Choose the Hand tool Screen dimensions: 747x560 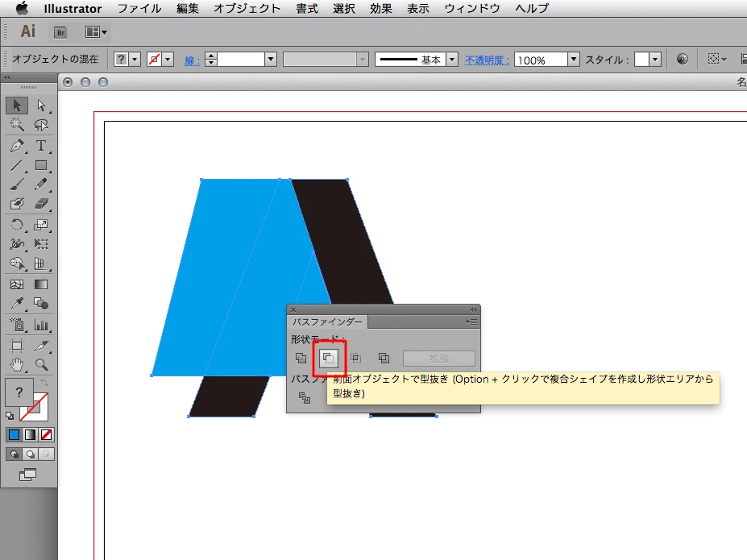coord(17,365)
